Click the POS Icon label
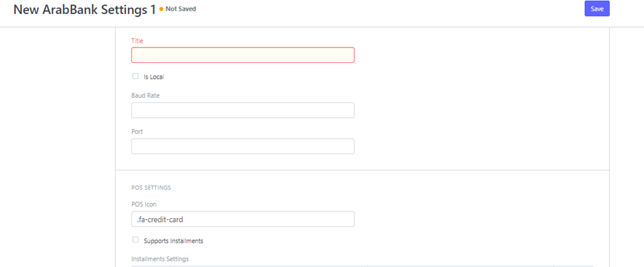Viewport: 644px width, 267px height. pos(144,204)
